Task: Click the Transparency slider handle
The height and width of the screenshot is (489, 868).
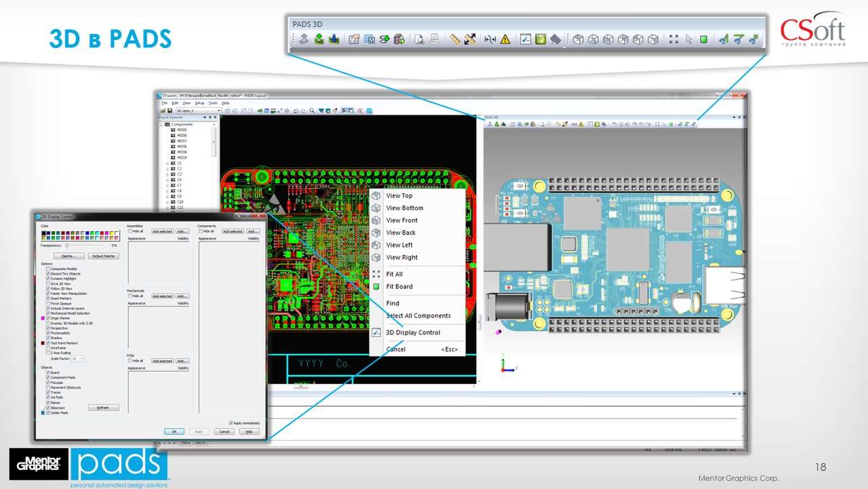Action: pyautogui.click(x=66, y=246)
